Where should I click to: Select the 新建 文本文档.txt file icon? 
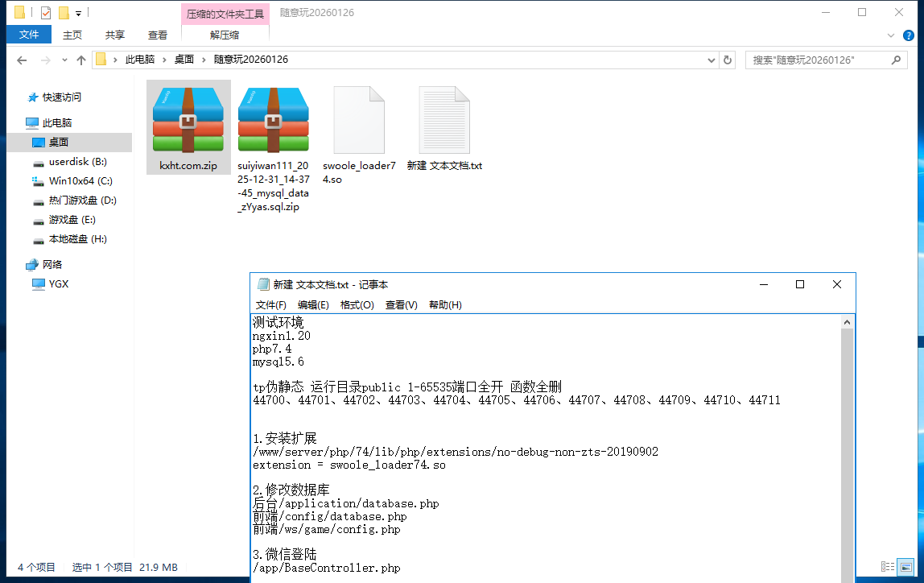click(x=444, y=120)
